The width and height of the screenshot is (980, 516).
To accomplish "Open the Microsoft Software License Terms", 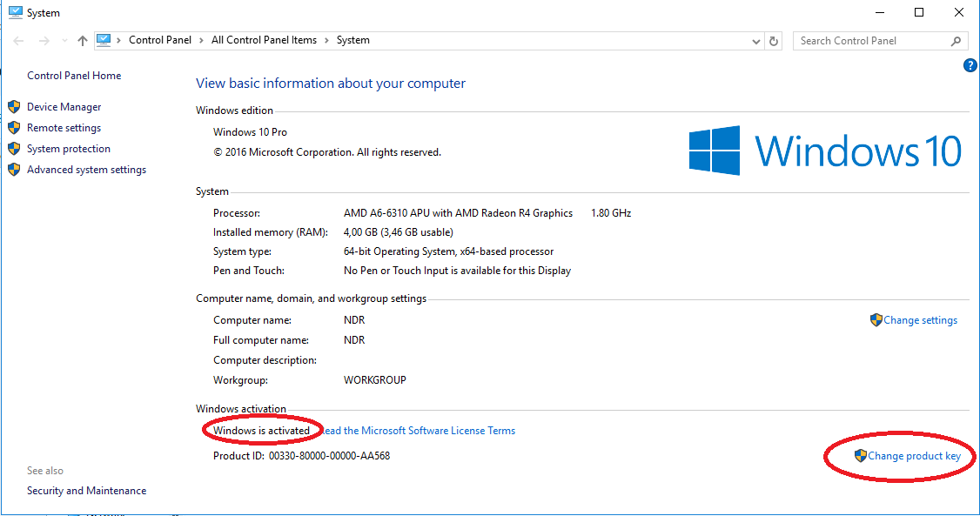I will [x=420, y=431].
